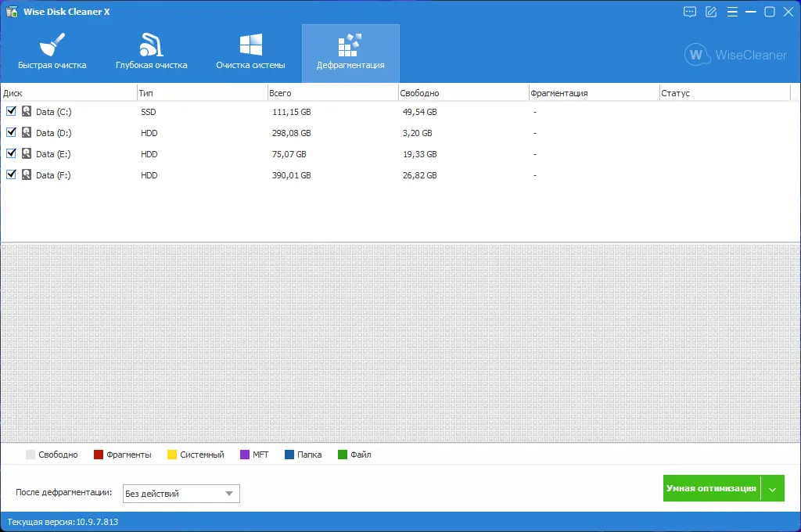This screenshot has width=801, height=532.
Task: Uncheck the Data (C:) drive checkbox
Action: tap(11, 111)
